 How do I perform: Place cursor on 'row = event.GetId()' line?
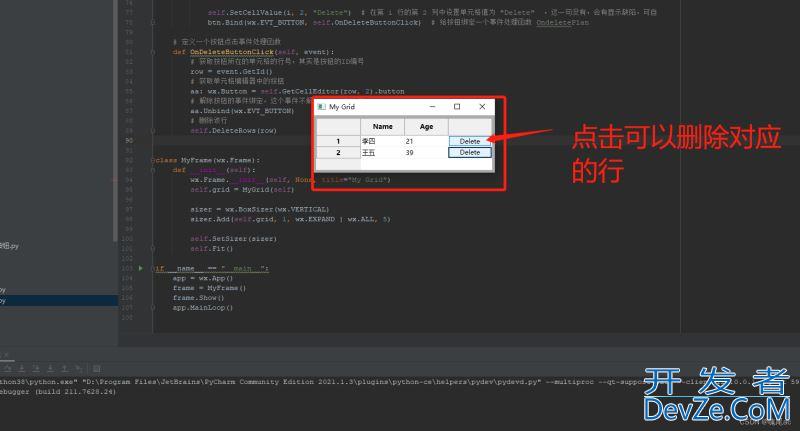pyautogui.click(x=231, y=71)
